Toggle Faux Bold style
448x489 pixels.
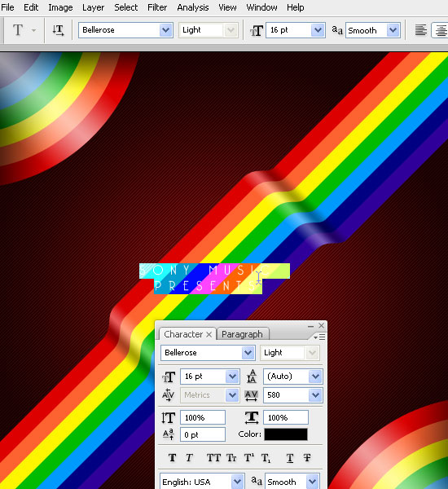click(x=172, y=458)
